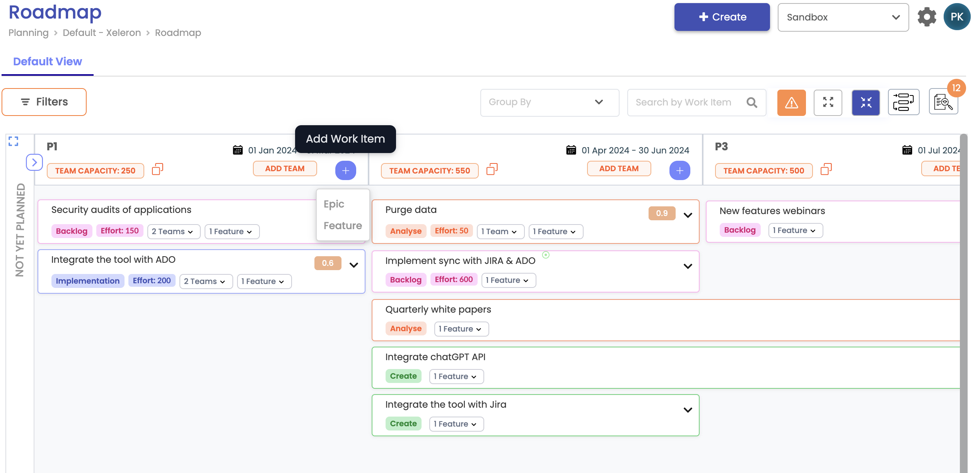The image size is (980, 473).
Task: Open the settings gear icon
Action: tap(927, 17)
